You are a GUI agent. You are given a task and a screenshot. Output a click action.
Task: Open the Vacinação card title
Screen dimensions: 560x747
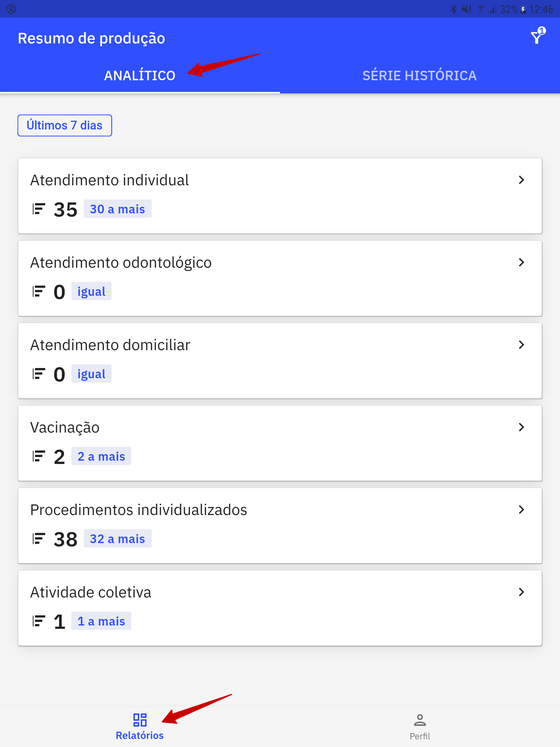coord(65,427)
